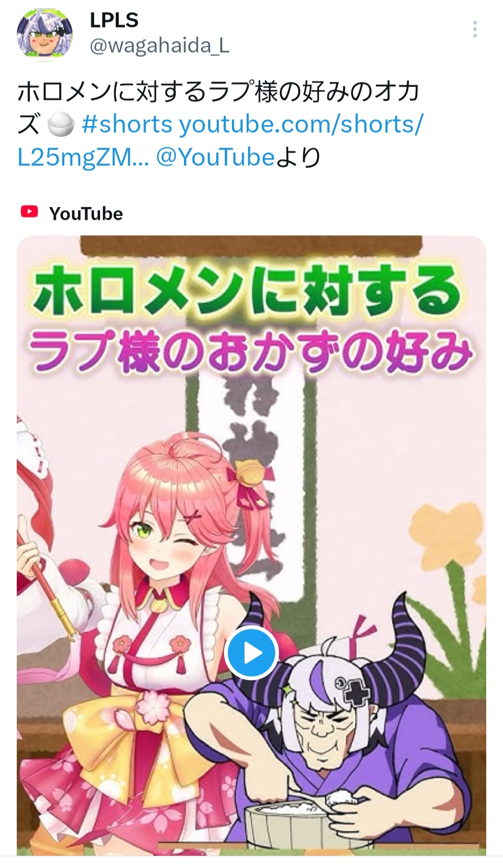
Task: Tap the truncated L25mgZM... link text
Action: (x=83, y=158)
